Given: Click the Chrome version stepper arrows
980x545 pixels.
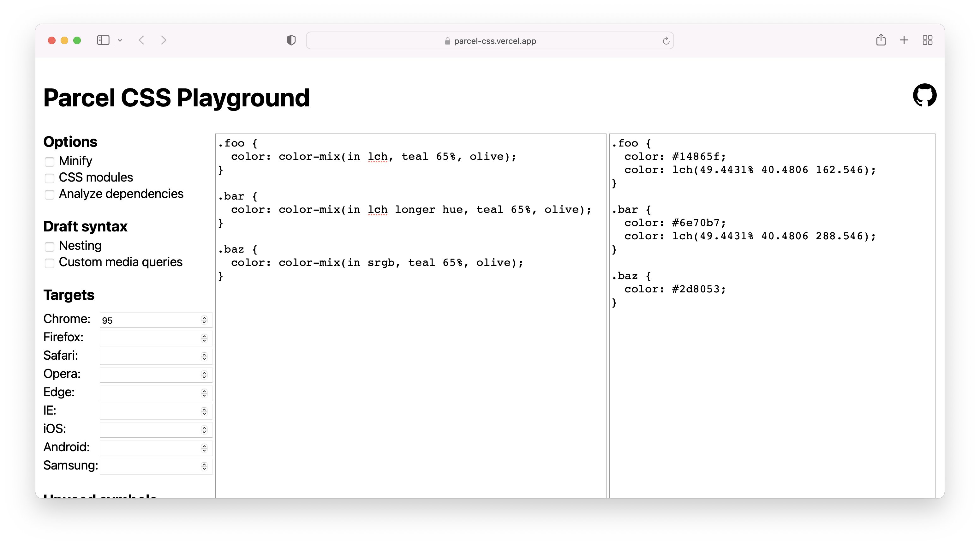Looking at the screenshot, I should pyautogui.click(x=204, y=320).
